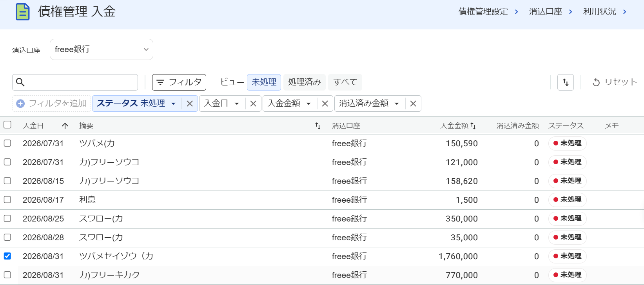Click amount 1,760,000

click(458, 256)
